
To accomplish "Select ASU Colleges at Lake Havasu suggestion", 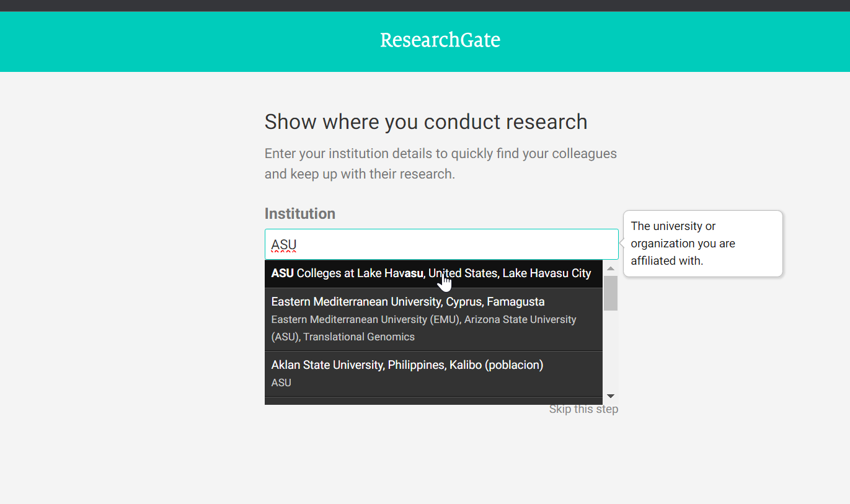I will tap(430, 273).
